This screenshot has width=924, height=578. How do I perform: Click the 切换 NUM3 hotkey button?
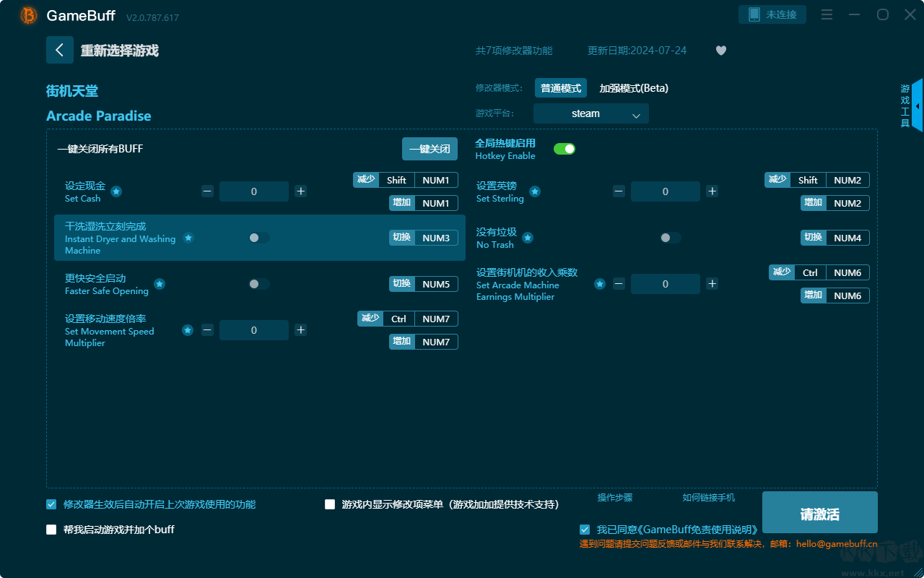coord(424,238)
